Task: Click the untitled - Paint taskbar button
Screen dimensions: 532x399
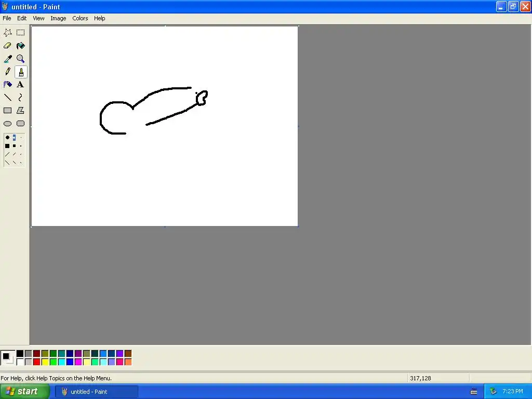Action: click(97, 392)
